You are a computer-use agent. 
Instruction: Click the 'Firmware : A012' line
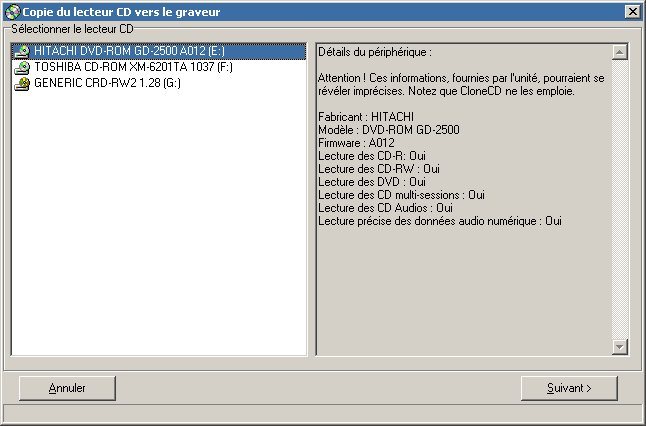point(356,143)
